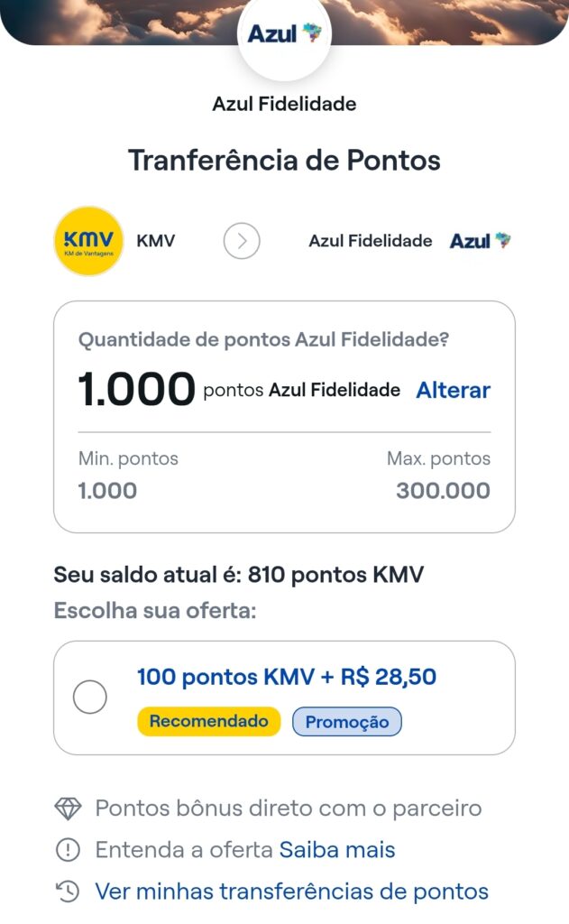Click the Max. pontos 300.000 value
This screenshot has width=569, height=924.
[x=443, y=491]
